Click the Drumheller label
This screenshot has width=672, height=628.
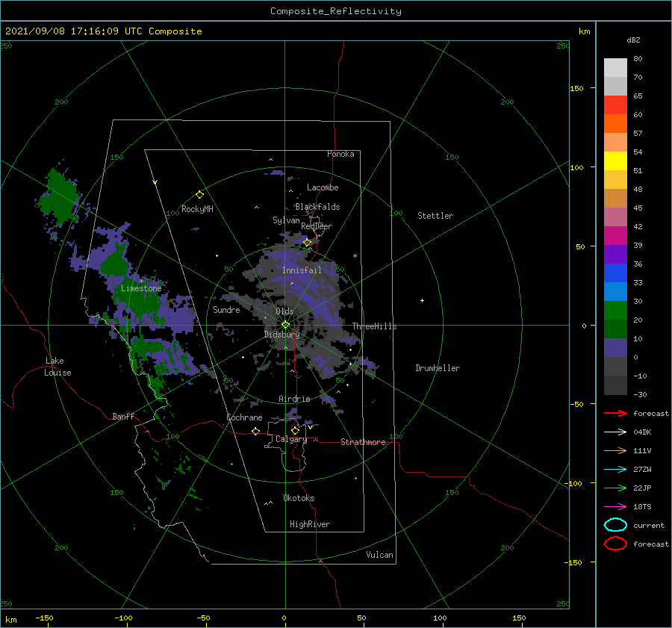[x=438, y=368]
